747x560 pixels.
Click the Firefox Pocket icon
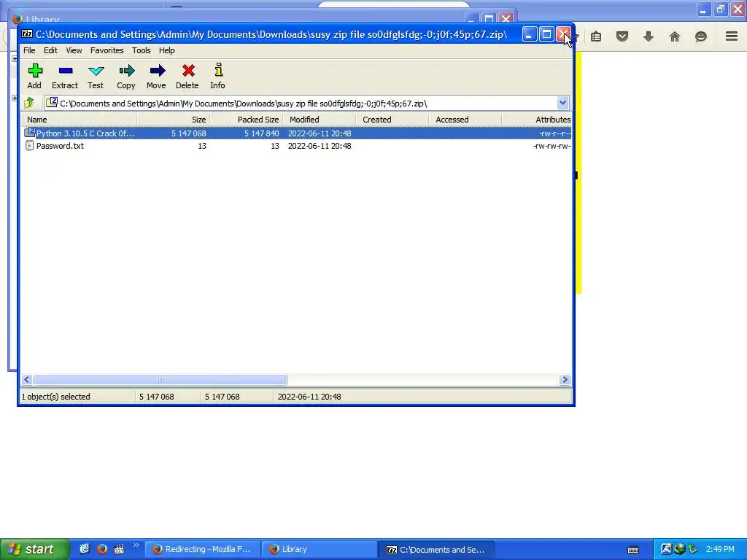622,36
